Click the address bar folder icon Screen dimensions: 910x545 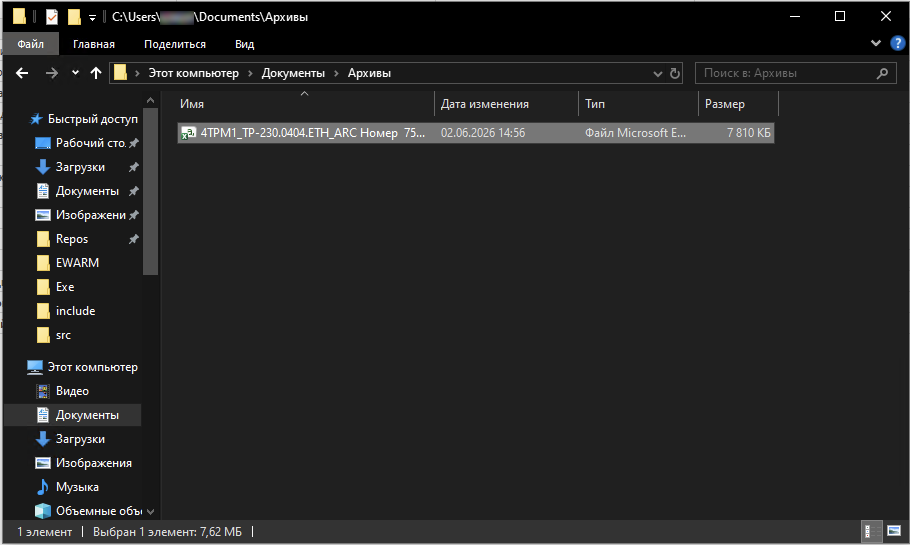[x=120, y=73]
